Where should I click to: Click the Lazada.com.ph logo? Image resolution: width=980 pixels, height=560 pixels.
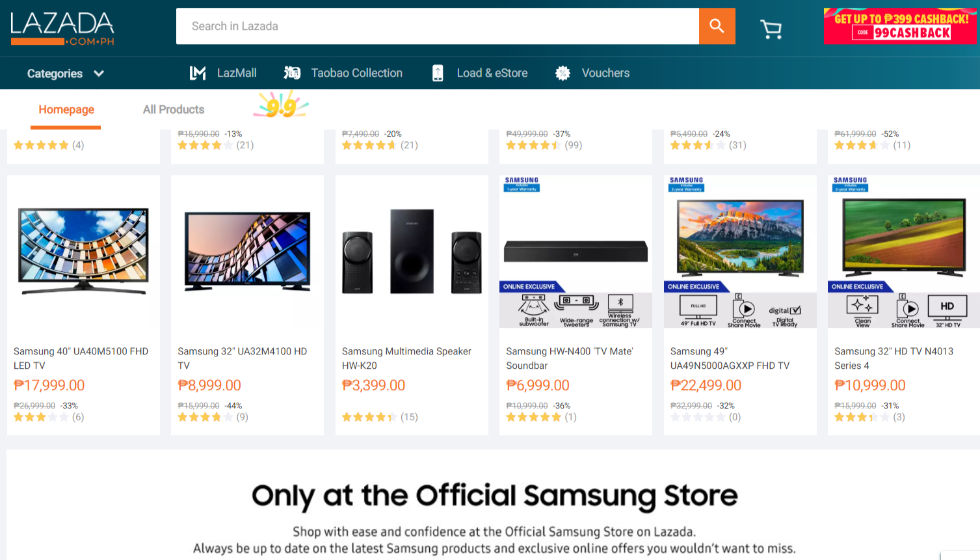tap(62, 29)
